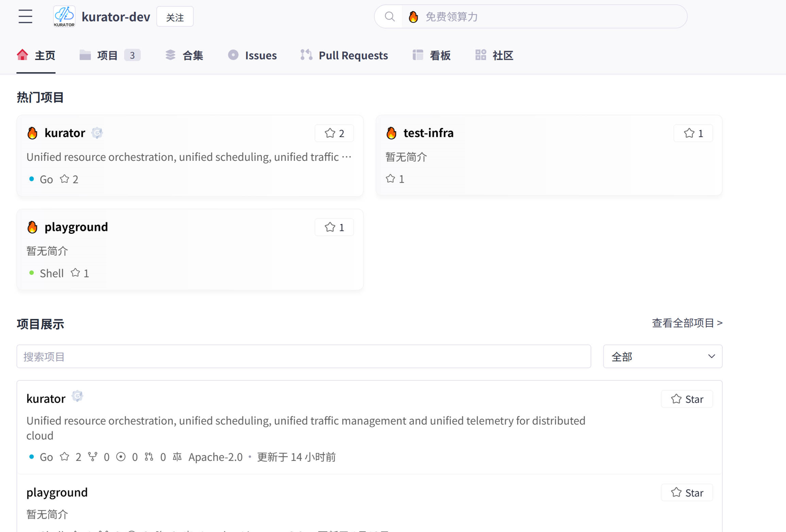Click star icon next to Go in kurator card

click(x=64, y=179)
